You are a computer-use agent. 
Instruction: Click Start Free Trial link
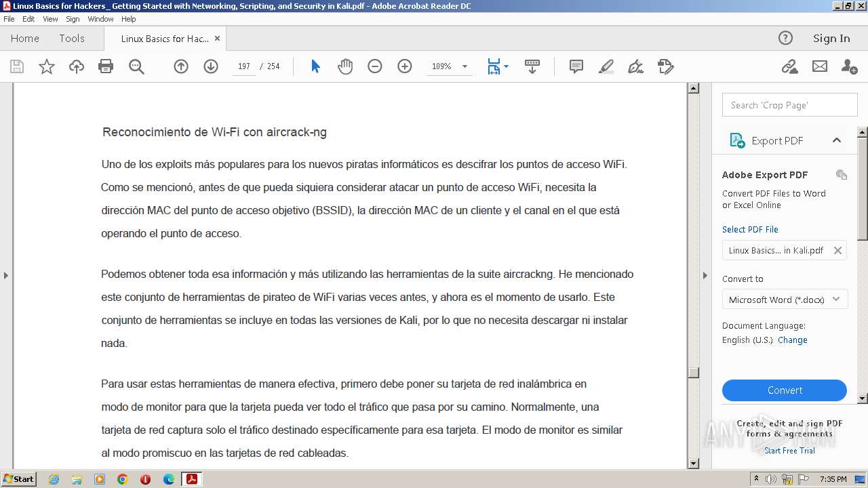(x=789, y=451)
